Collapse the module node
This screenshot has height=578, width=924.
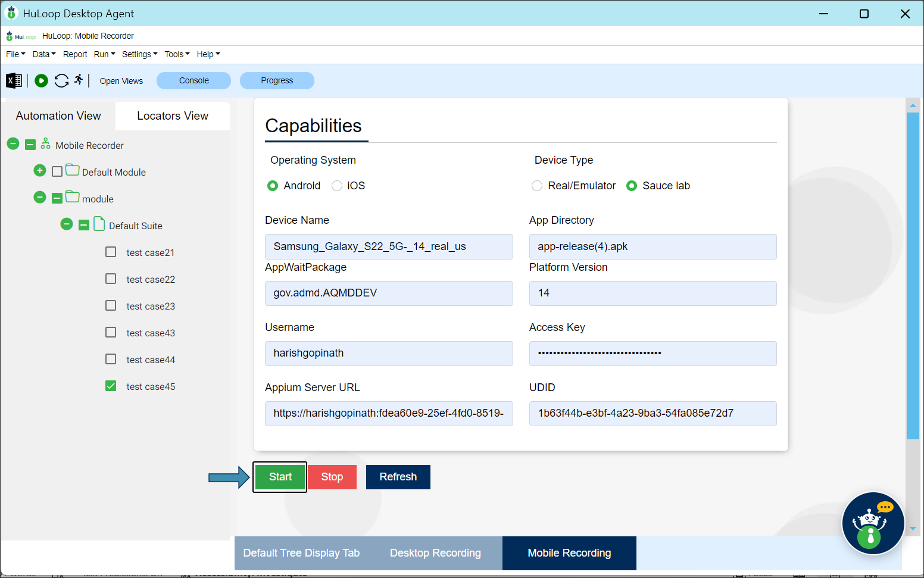tap(40, 197)
